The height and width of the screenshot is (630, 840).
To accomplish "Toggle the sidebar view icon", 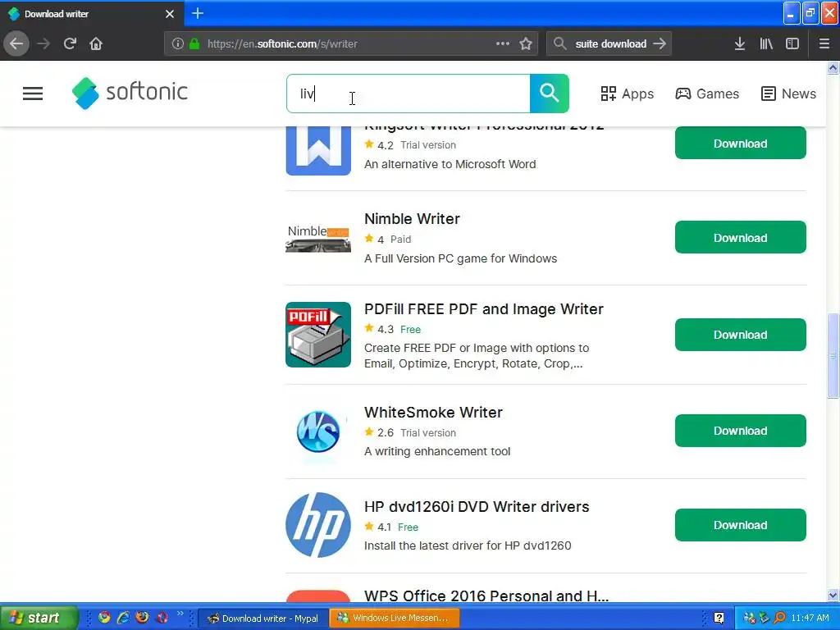I will coord(792,44).
